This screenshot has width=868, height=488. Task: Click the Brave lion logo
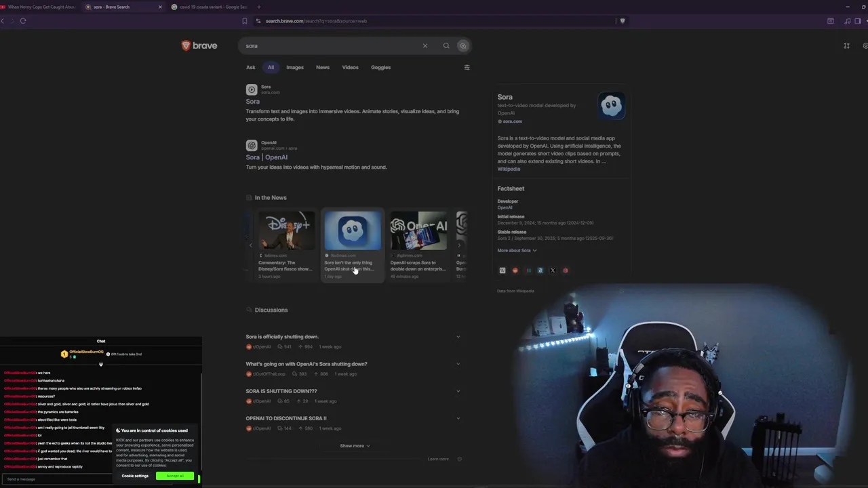(186, 45)
